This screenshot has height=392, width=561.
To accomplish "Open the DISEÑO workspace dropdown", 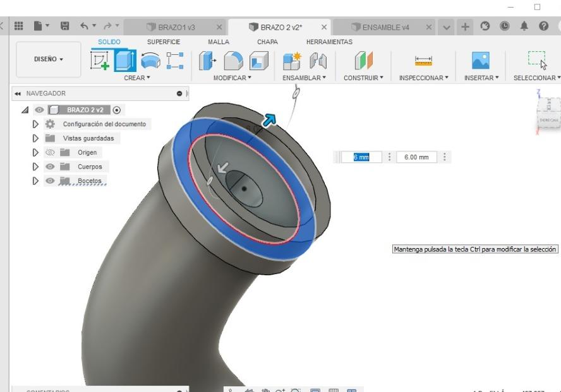I will point(49,59).
